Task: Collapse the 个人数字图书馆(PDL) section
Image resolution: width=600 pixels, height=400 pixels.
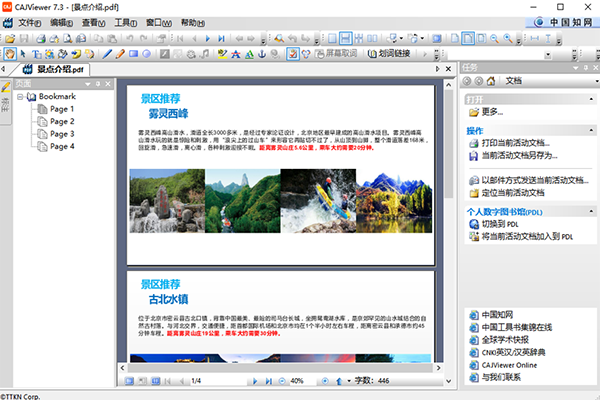Action: click(x=591, y=211)
